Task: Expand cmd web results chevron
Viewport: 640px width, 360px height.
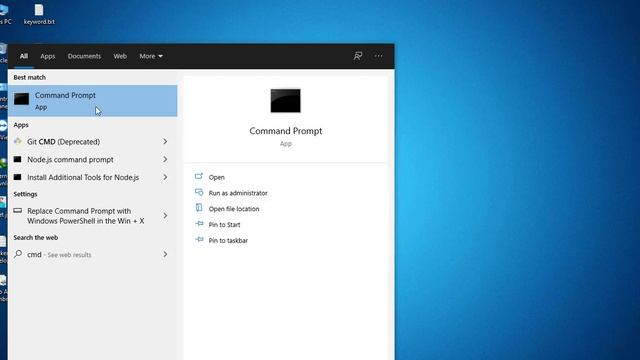Action: pyautogui.click(x=165, y=254)
